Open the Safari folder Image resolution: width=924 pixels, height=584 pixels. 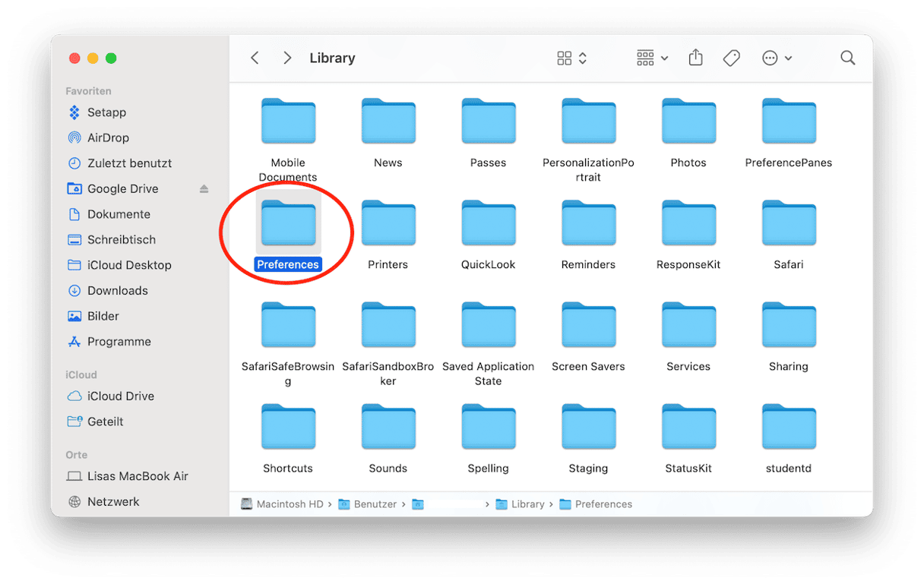pos(788,226)
